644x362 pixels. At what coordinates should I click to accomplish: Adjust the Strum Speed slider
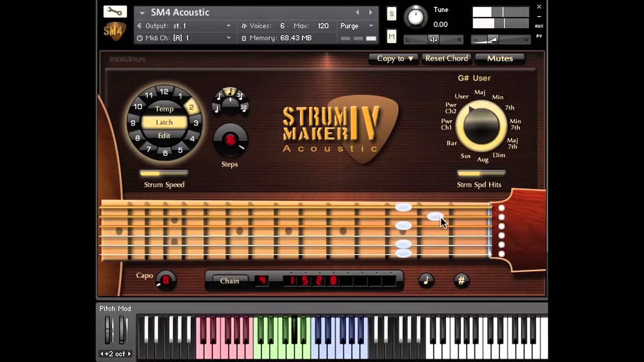[x=164, y=173]
